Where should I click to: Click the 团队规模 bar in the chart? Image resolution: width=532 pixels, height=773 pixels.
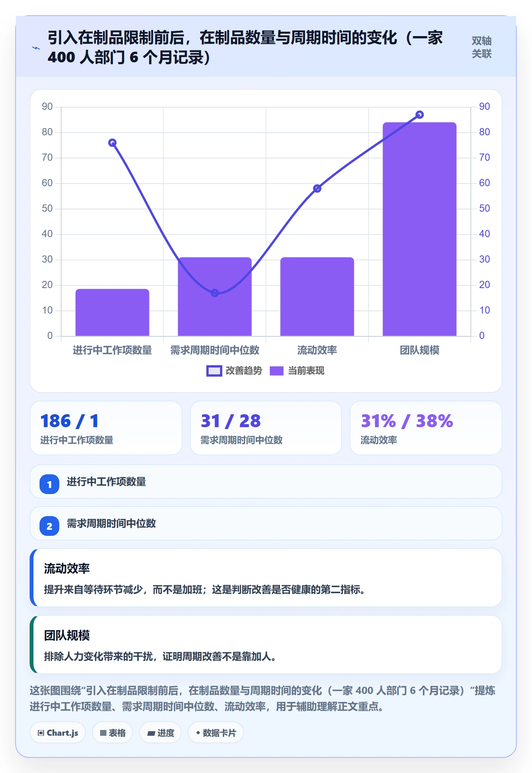coord(420,229)
